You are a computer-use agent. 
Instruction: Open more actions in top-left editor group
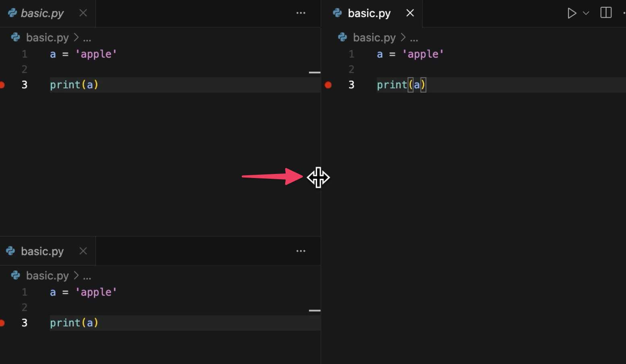tap(301, 13)
